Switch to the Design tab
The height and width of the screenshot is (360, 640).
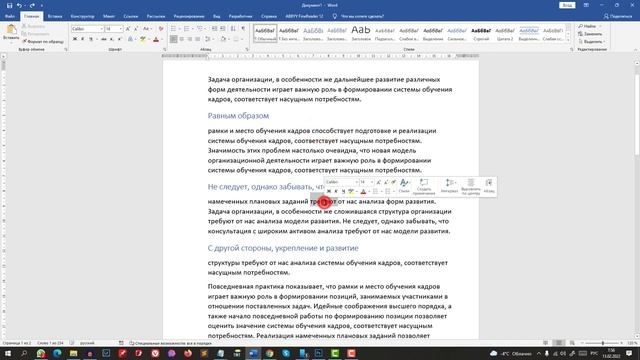click(82, 16)
